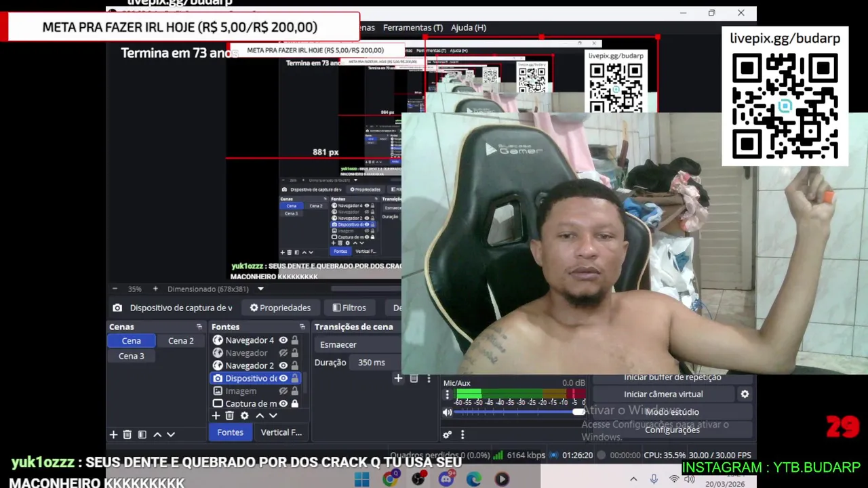Viewport: 868px width, 488px height.
Task: Open source properties gear in Fontes toolbar
Action: click(x=244, y=415)
